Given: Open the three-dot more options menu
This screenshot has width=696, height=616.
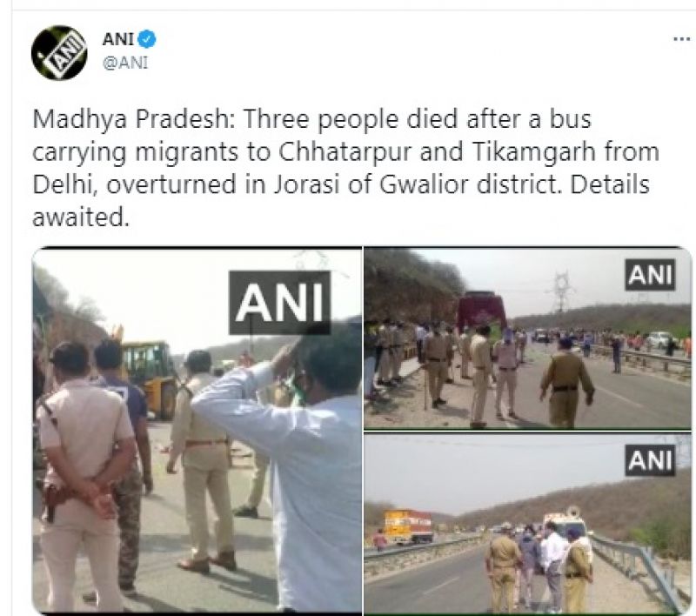Looking at the screenshot, I should [682, 39].
